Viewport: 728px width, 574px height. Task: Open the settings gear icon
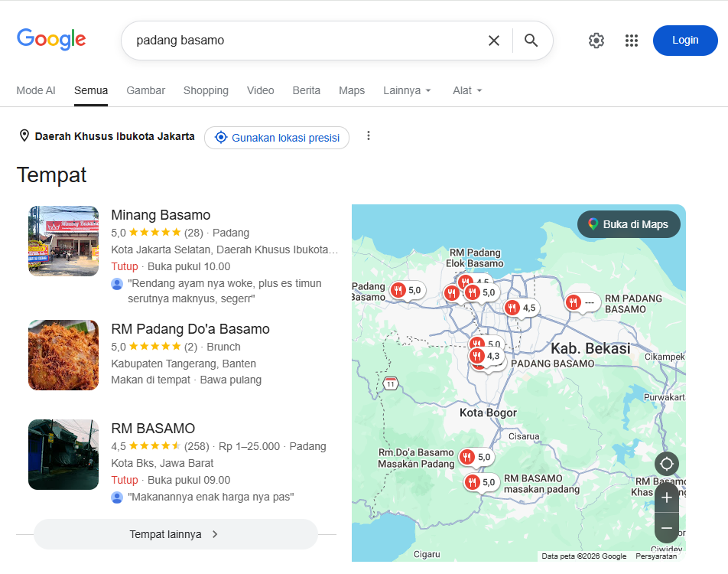pyautogui.click(x=596, y=41)
